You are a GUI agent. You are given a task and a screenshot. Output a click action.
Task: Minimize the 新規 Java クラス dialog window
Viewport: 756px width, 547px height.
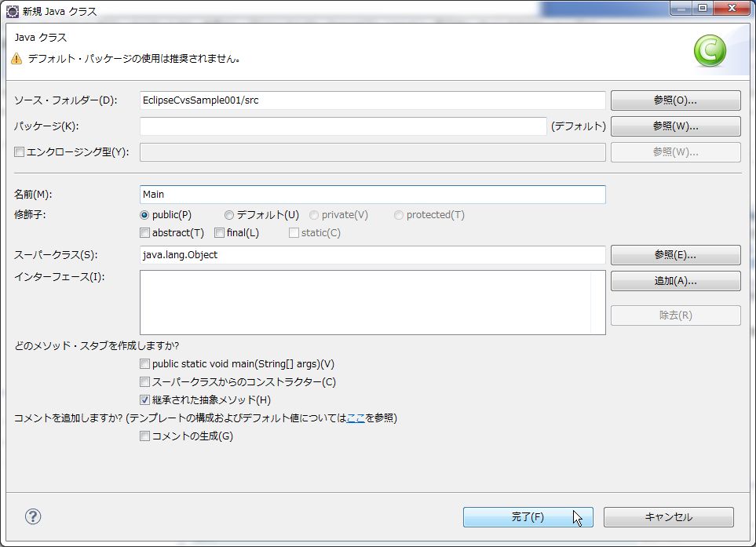point(681,8)
